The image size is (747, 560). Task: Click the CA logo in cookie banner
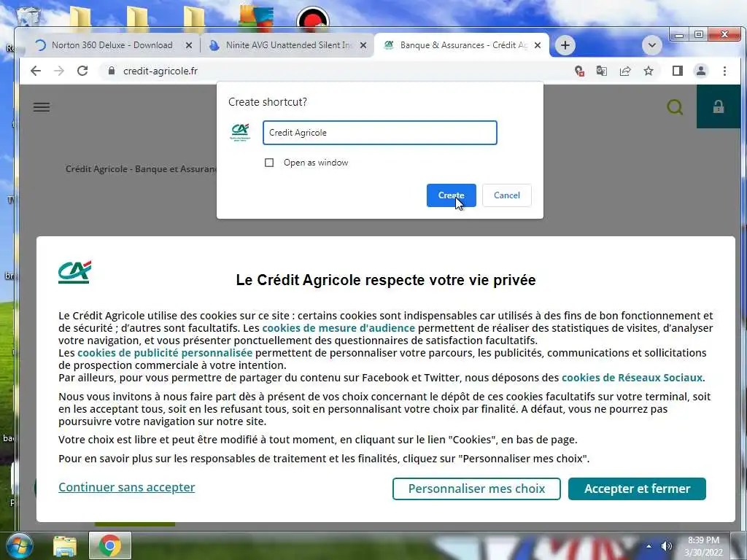(75, 272)
